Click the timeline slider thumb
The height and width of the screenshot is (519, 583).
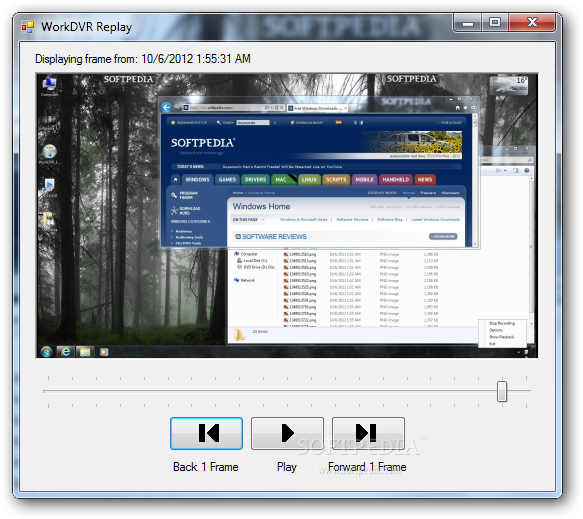[502, 391]
